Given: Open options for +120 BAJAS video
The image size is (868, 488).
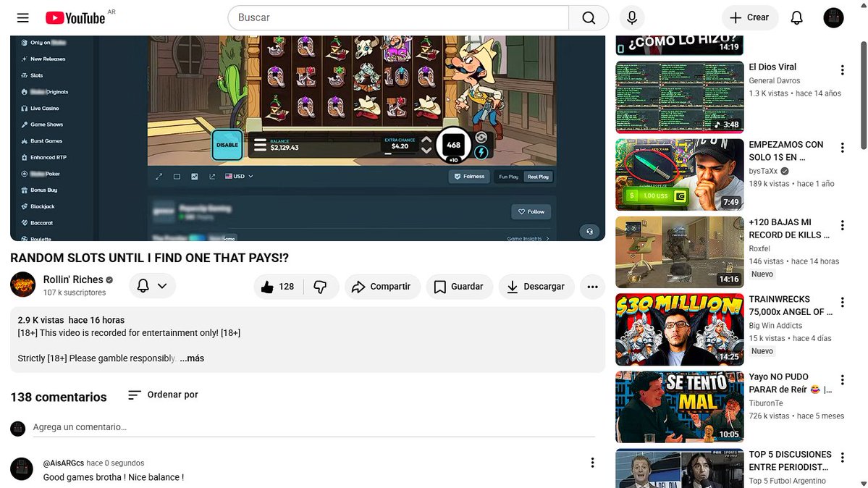Looking at the screenshot, I should [x=842, y=225].
